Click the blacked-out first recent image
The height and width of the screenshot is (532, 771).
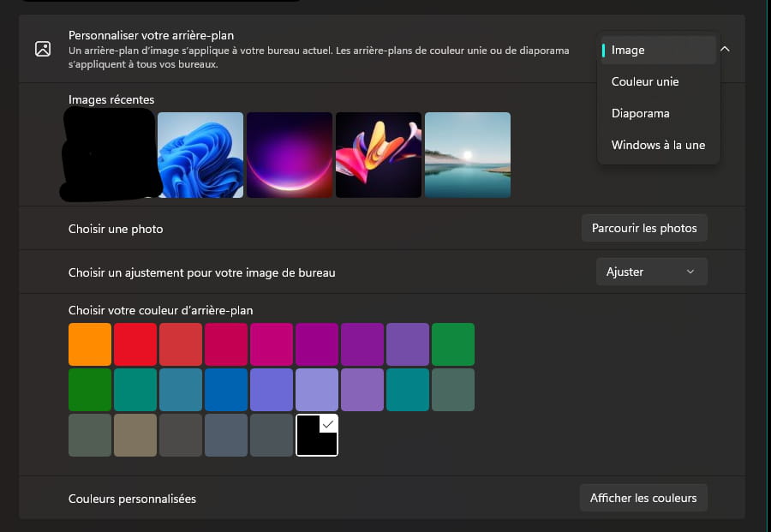[110, 155]
